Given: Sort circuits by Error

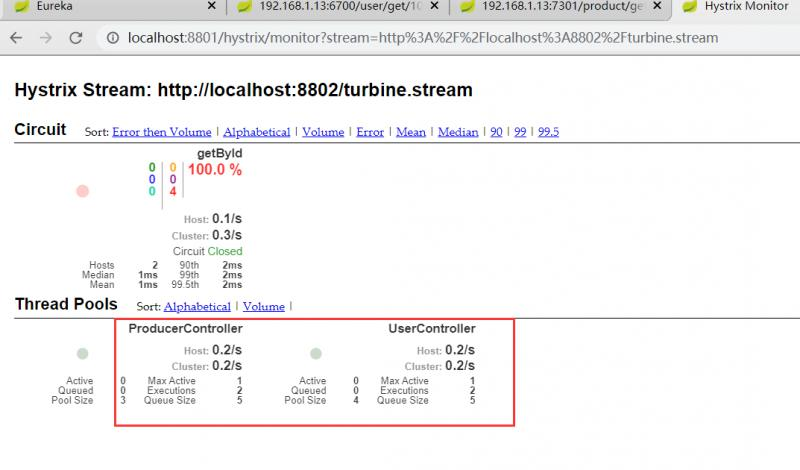Looking at the screenshot, I should pos(370,132).
